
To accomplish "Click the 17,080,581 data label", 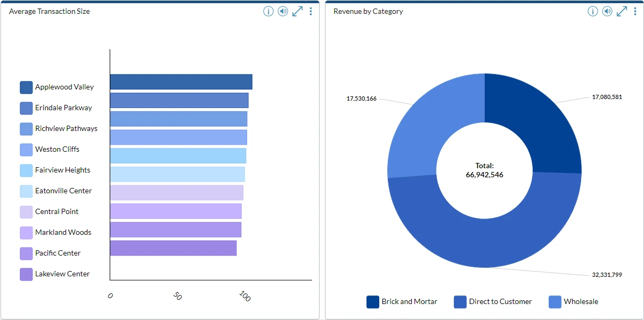I will pyautogui.click(x=607, y=97).
